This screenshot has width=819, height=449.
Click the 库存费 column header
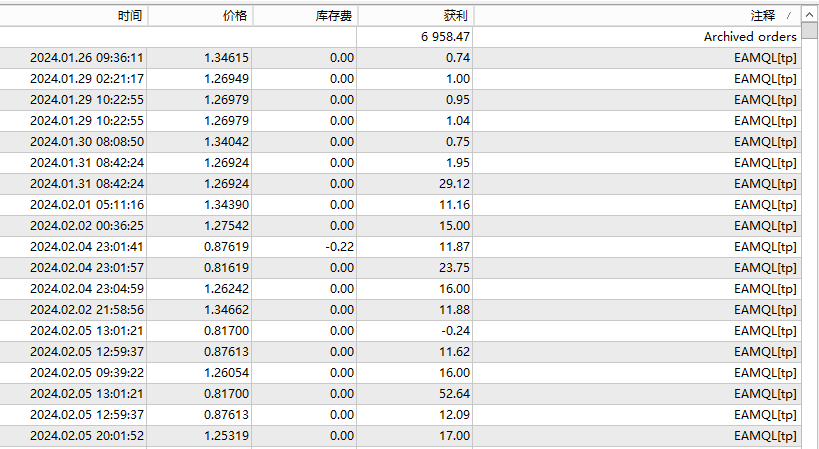(333, 16)
